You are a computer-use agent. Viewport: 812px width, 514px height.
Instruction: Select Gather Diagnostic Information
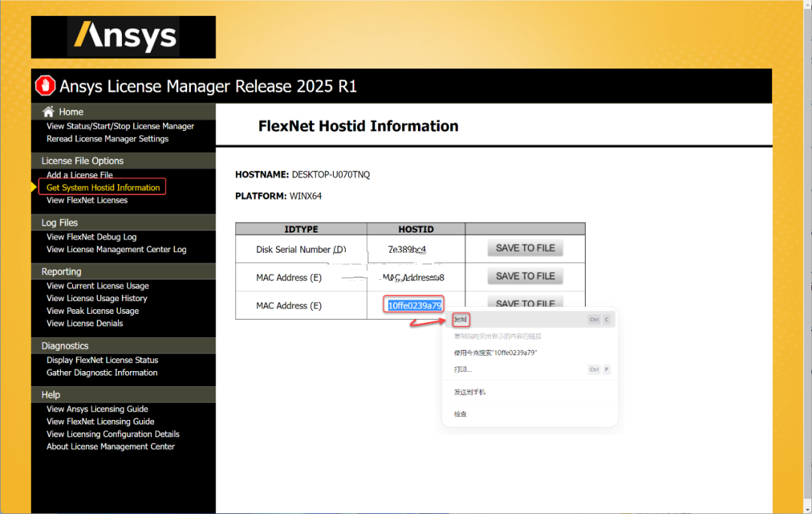(102, 373)
